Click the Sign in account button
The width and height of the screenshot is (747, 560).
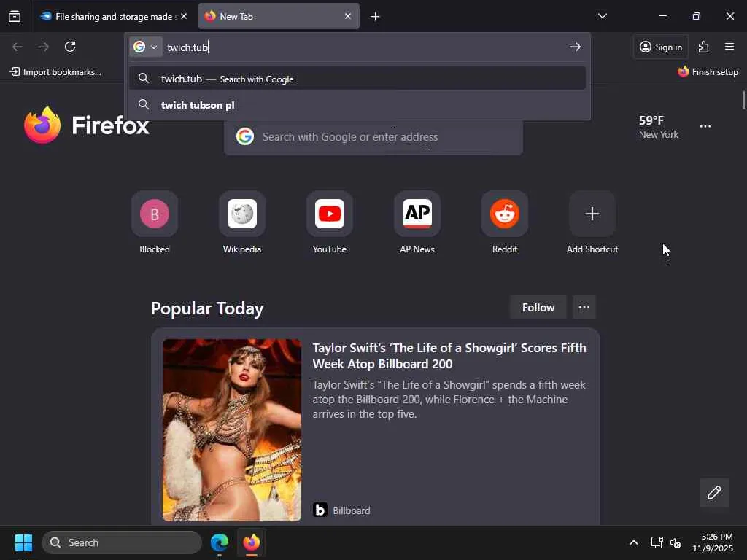(660, 47)
